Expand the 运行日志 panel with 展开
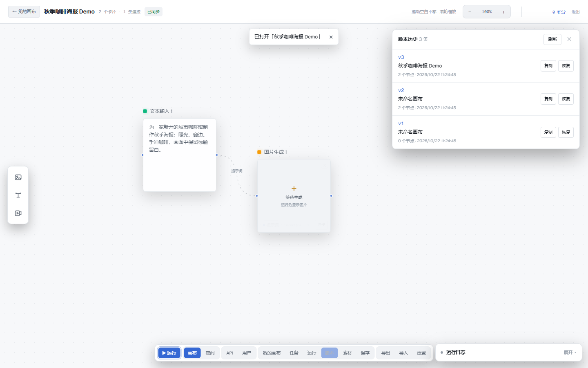The image size is (588, 368). pos(570,352)
